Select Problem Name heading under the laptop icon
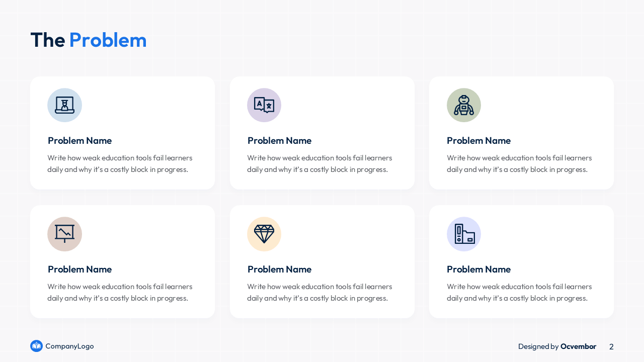This screenshot has width=644, height=362. (x=79, y=141)
